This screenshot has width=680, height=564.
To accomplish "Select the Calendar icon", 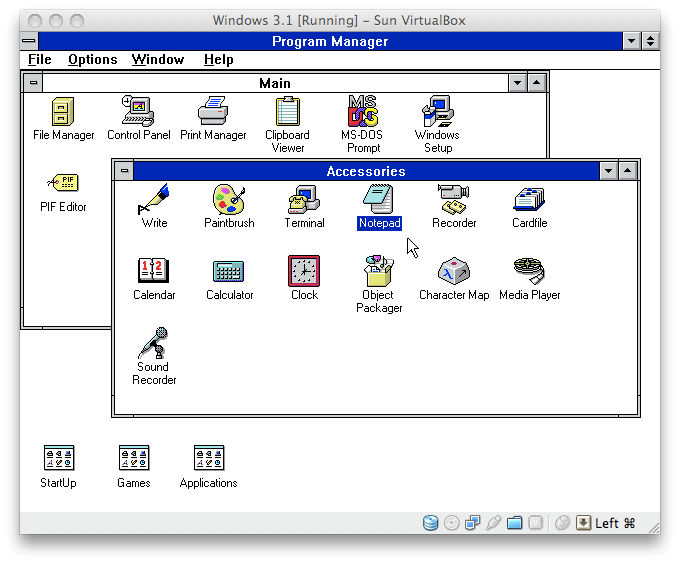I will pyautogui.click(x=154, y=271).
